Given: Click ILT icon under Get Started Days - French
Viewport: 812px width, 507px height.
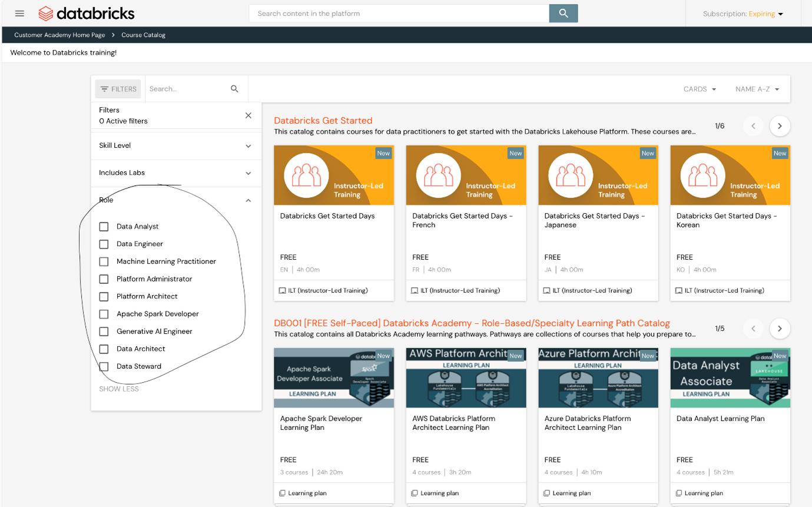Looking at the screenshot, I should 415,290.
